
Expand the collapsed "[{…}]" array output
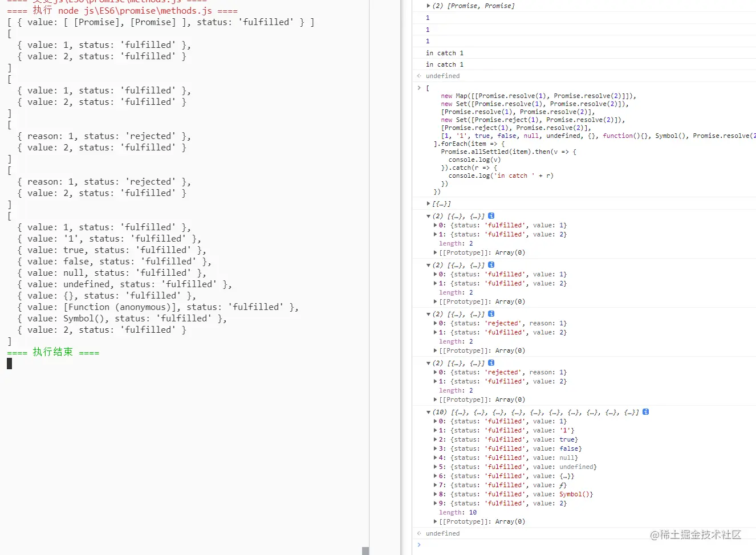click(x=428, y=203)
